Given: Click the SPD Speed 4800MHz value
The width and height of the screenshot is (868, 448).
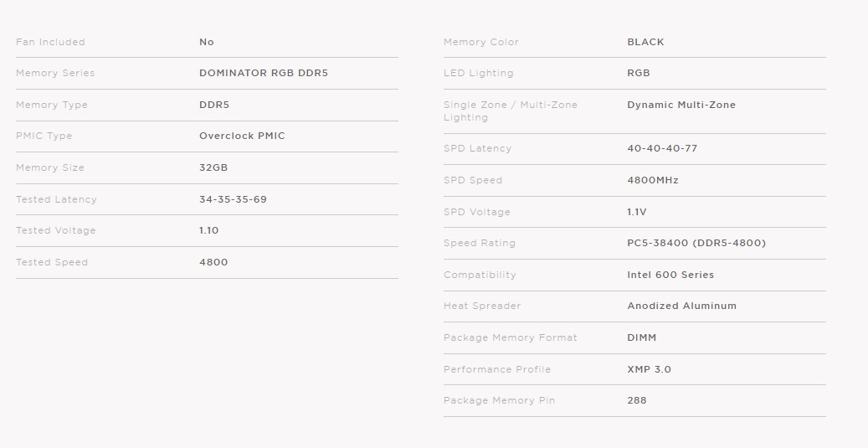Looking at the screenshot, I should (x=653, y=180).
